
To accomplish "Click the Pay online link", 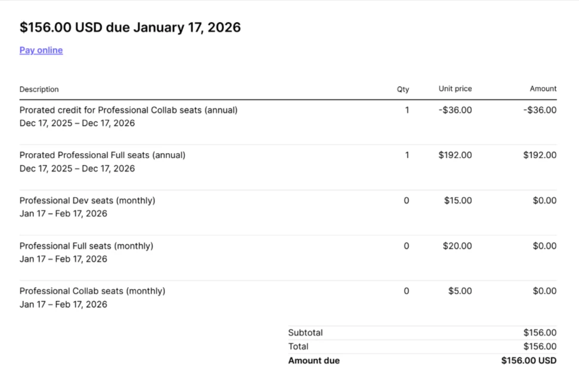I will pyautogui.click(x=41, y=50).
